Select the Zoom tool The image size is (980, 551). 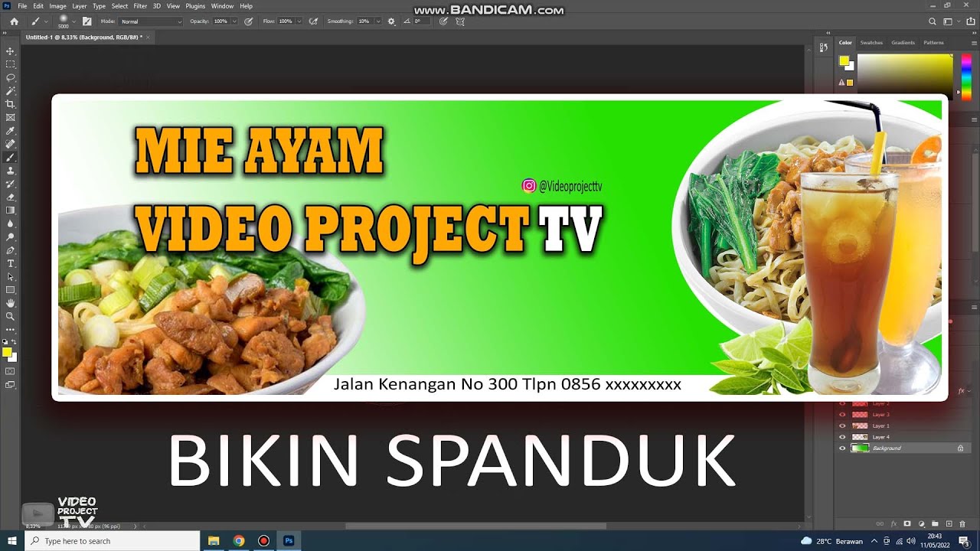tap(10, 316)
